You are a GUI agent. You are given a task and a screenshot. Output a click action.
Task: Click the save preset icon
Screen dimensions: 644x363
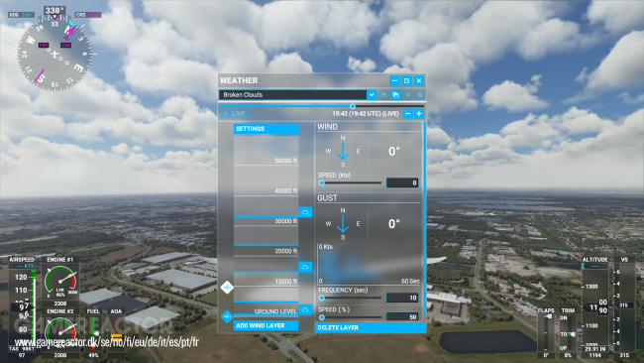[383, 95]
